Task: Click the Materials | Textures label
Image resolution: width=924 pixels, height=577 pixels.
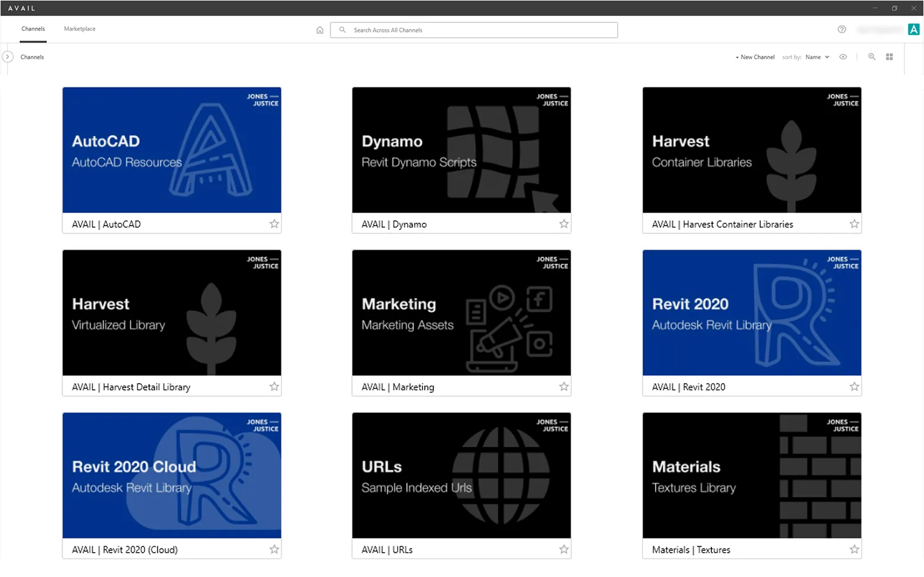Action: pyautogui.click(x=691, y=550)
